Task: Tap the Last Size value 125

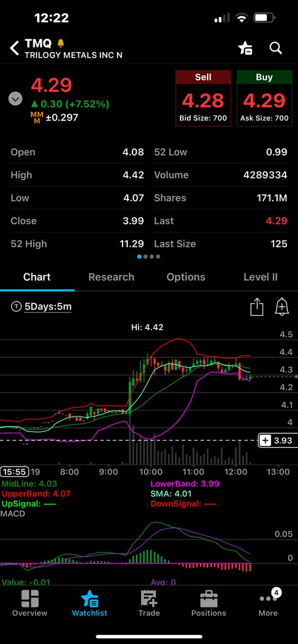Action: click(279, 244)
